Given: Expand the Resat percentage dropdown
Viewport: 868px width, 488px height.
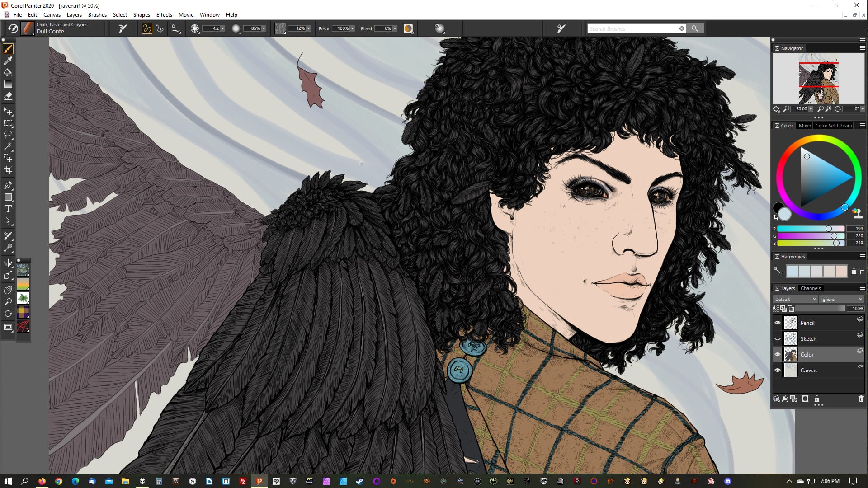Looking at the screenshot, I should coord(352,28).
